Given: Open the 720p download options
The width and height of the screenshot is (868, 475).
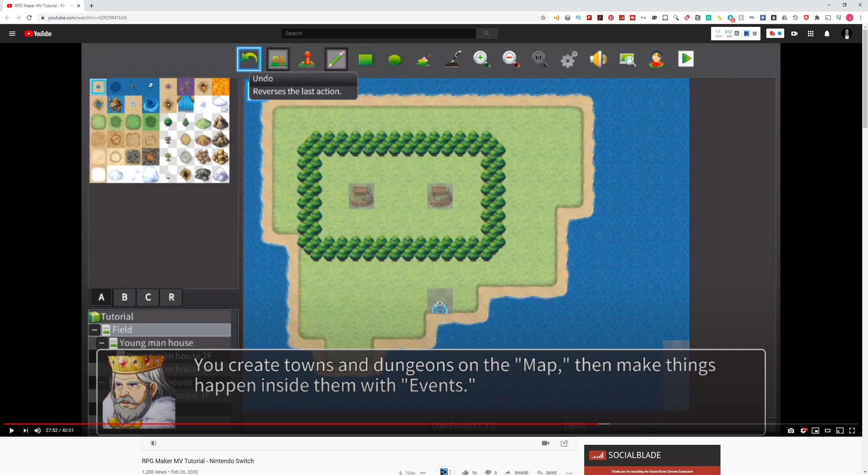Looking at the screenshot, I should [x=407, y=472].
